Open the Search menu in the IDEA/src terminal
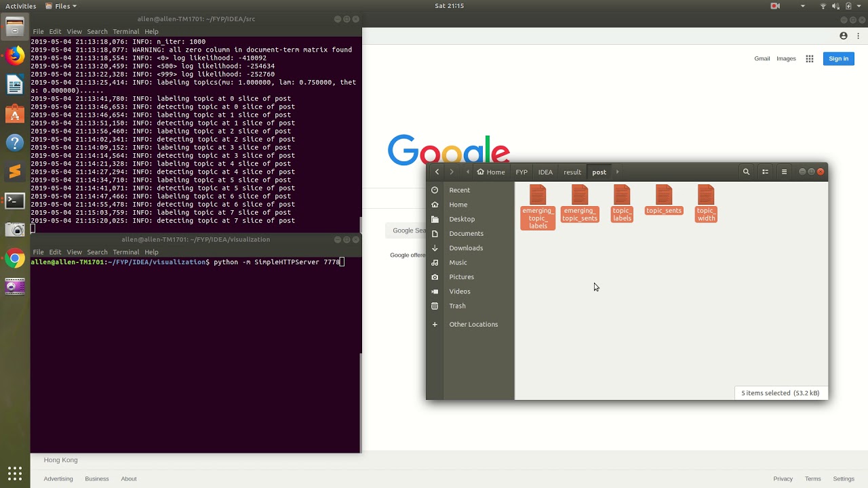This screenshot has width=868, height=488. [x=97, y=31]
